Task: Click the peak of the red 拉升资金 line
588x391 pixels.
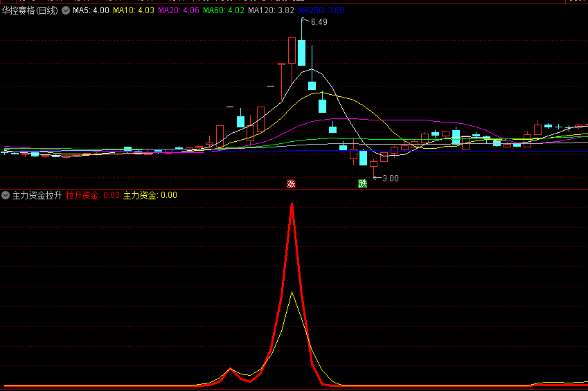Action: (292, 204)
